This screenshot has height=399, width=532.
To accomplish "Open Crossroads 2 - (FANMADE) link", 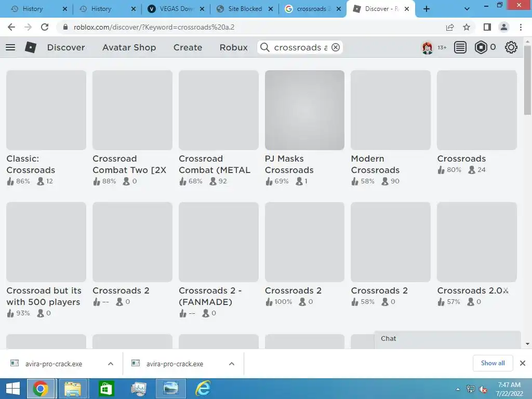I will (210, 296).
